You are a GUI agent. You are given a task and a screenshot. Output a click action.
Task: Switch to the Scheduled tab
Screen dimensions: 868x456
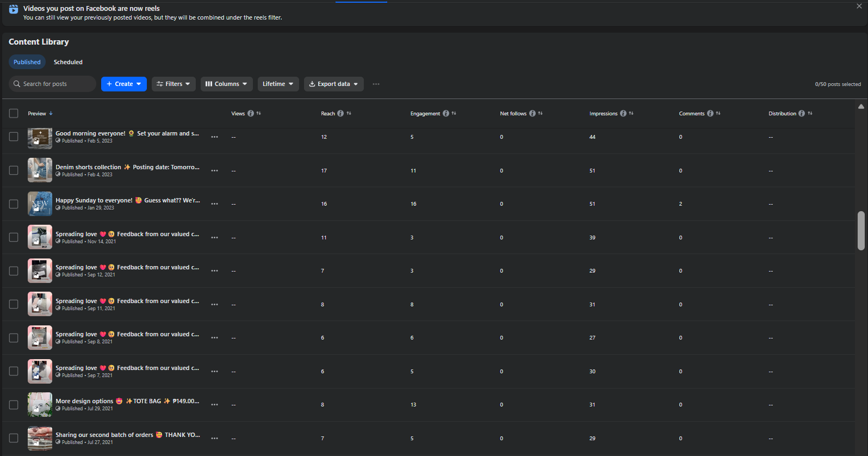pyautogui.click(x=68, y=62)
